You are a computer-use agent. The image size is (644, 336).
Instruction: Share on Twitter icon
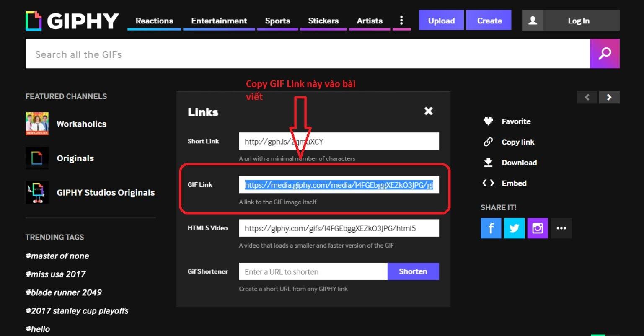click(x=514, y=228)
